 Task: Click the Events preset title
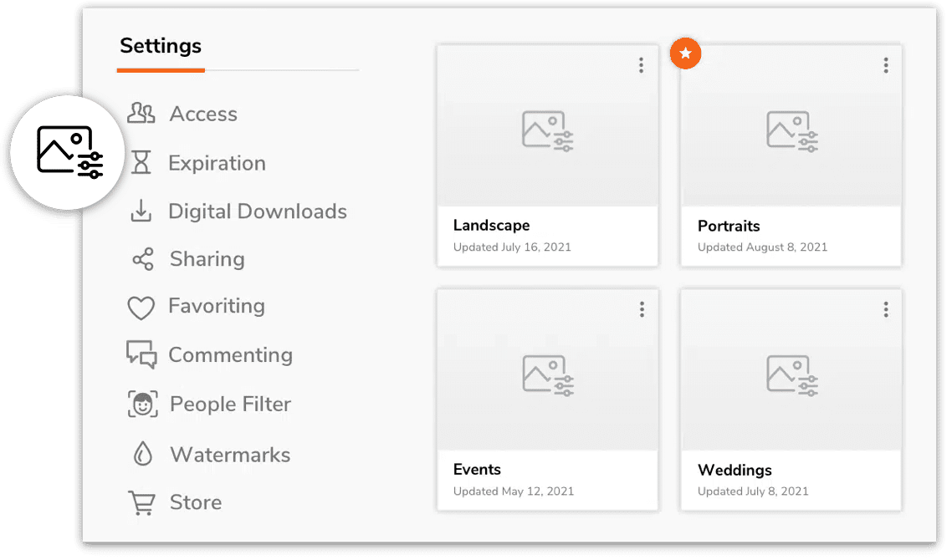pos(477,470)
